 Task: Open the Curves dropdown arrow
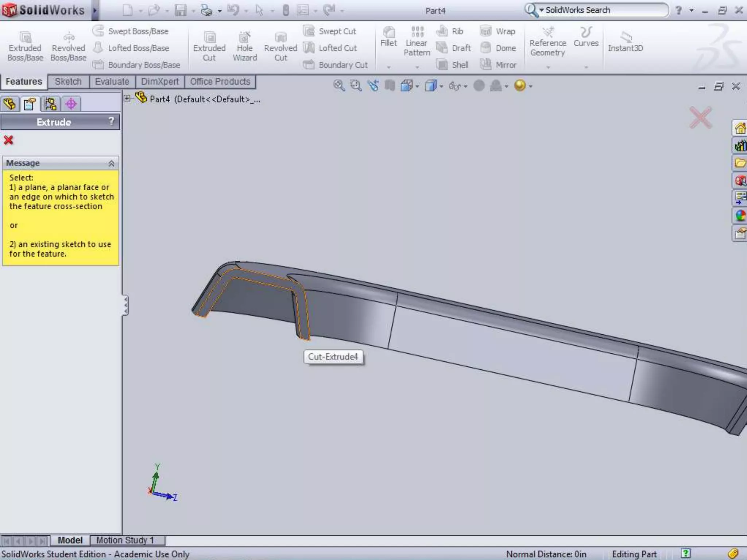coord(586,67)
